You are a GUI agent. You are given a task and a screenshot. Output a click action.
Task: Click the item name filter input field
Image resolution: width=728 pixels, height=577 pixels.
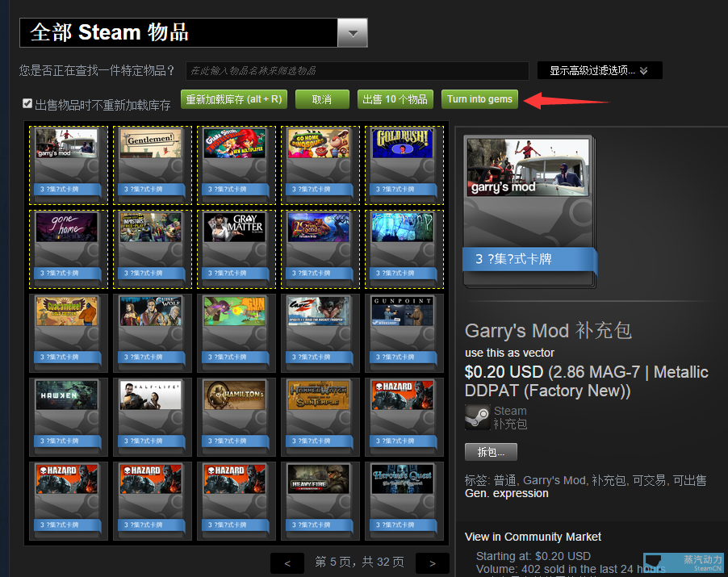[x=358, y=70]
